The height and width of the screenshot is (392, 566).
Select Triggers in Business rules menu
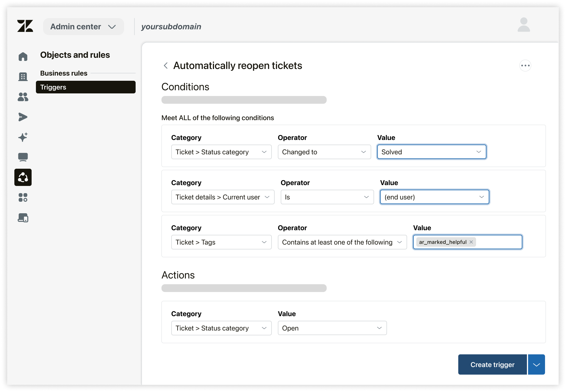pos(86,87)
